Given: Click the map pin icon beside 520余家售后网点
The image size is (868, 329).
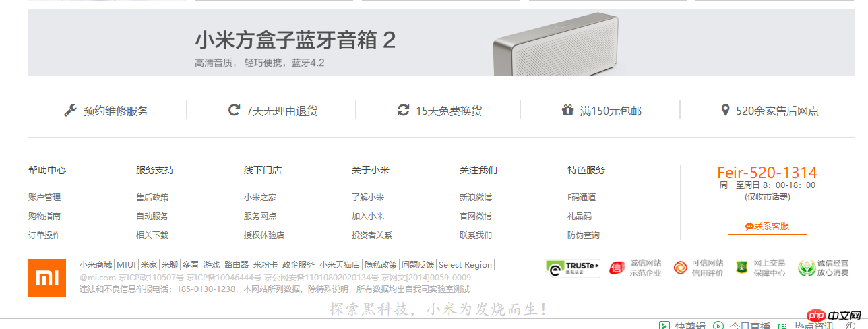Looking at the screenshot, I should 725,110.
